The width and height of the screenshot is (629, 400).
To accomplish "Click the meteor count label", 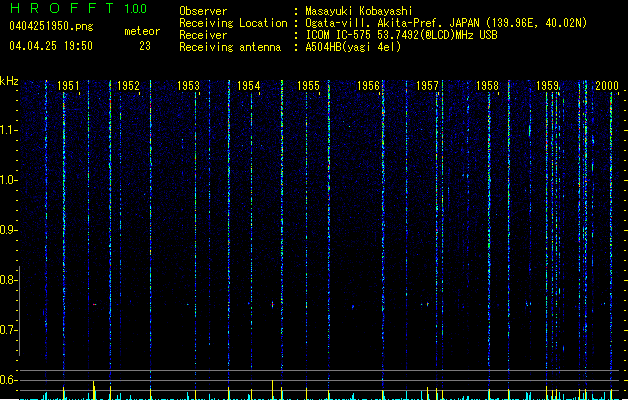I will 142,31.
